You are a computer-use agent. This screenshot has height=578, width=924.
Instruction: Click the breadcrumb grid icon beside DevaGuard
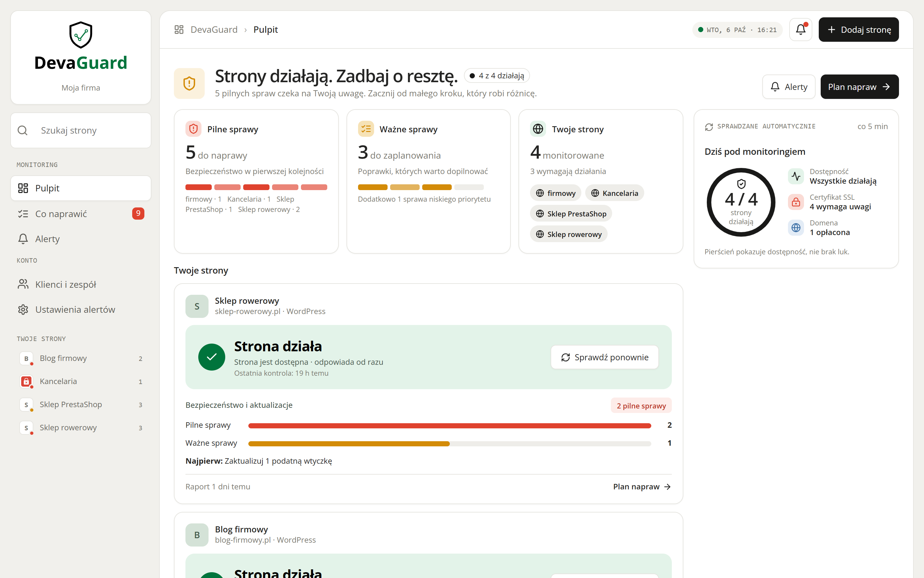[179, 30]
